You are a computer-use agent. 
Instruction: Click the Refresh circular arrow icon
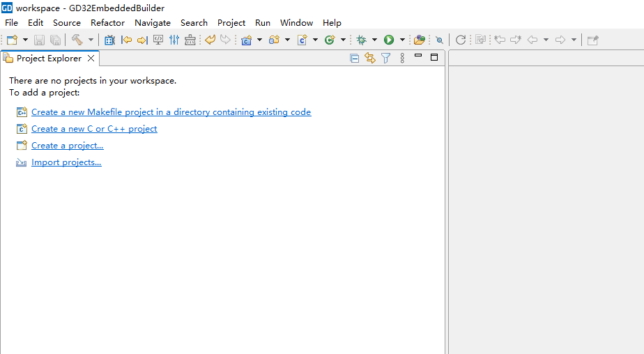[x=461, y=40]
